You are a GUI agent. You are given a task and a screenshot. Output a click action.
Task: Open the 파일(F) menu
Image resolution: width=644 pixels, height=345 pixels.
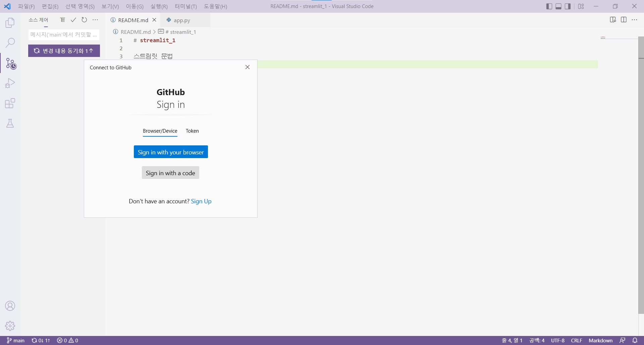pyautogui.click(x=26, y=6)
